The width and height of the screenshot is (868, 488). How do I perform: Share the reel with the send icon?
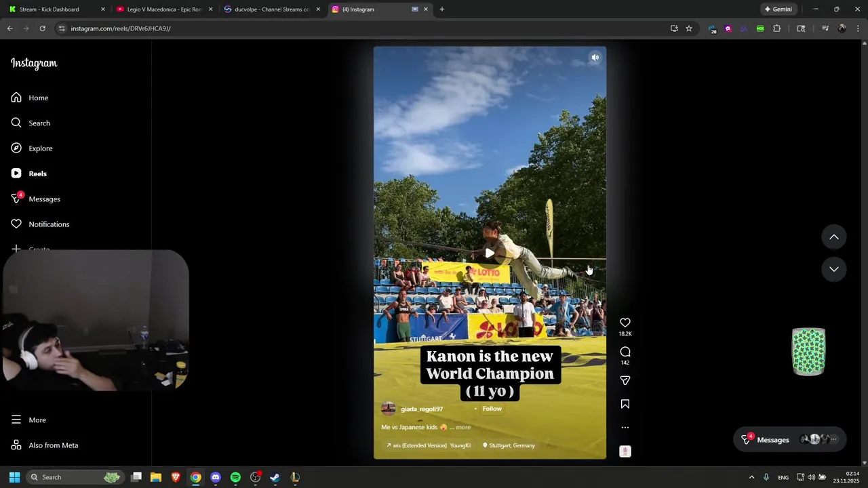(625, 380)
